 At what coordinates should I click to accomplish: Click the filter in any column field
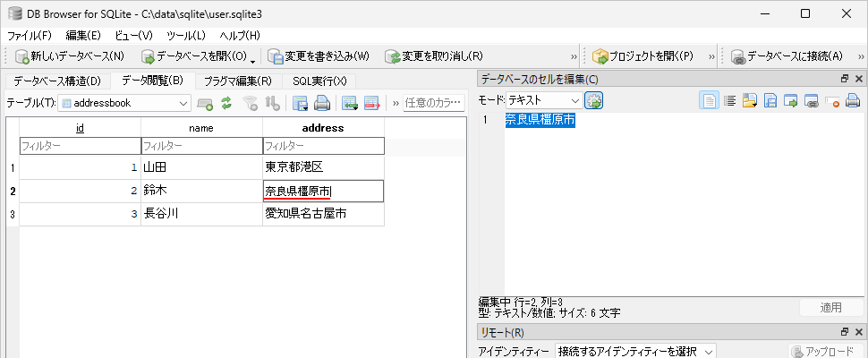(433, 102)
